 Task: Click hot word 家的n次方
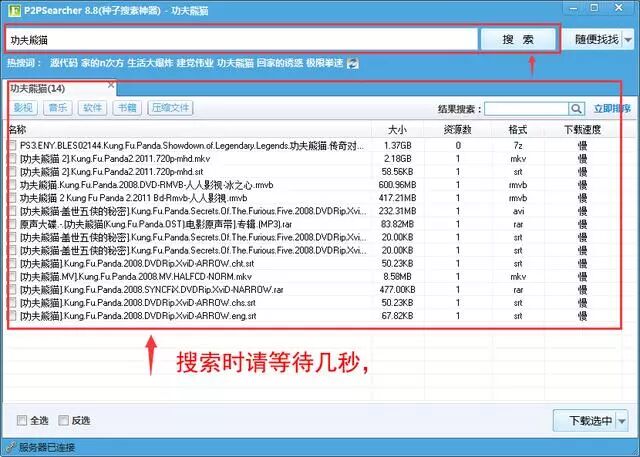click(102, 63)
